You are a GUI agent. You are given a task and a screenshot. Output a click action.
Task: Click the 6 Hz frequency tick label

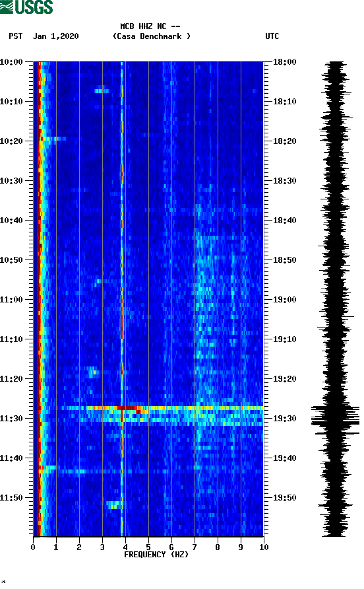(171, 547)
